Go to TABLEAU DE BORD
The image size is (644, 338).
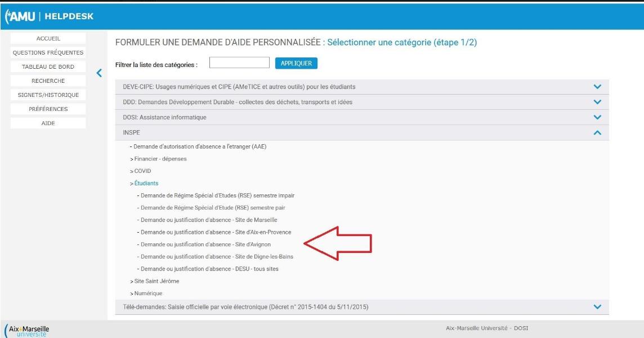(x=48, y=66)
